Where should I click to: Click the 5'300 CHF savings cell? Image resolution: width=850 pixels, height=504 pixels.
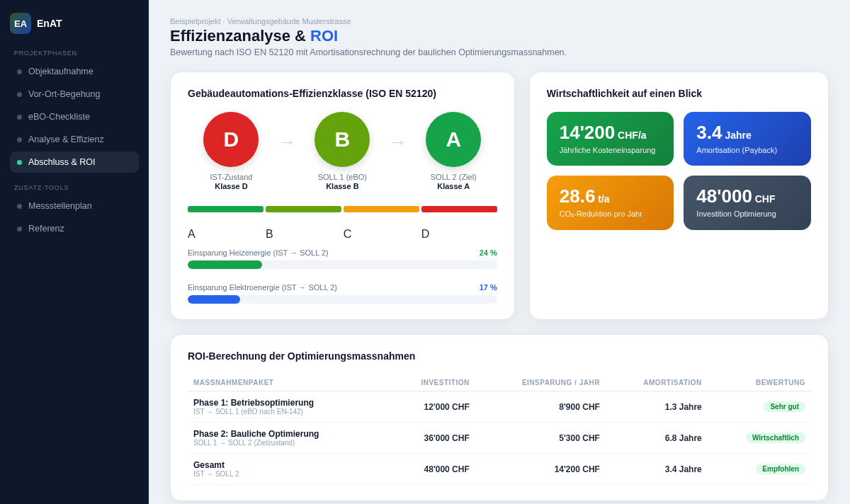[579, 438]
